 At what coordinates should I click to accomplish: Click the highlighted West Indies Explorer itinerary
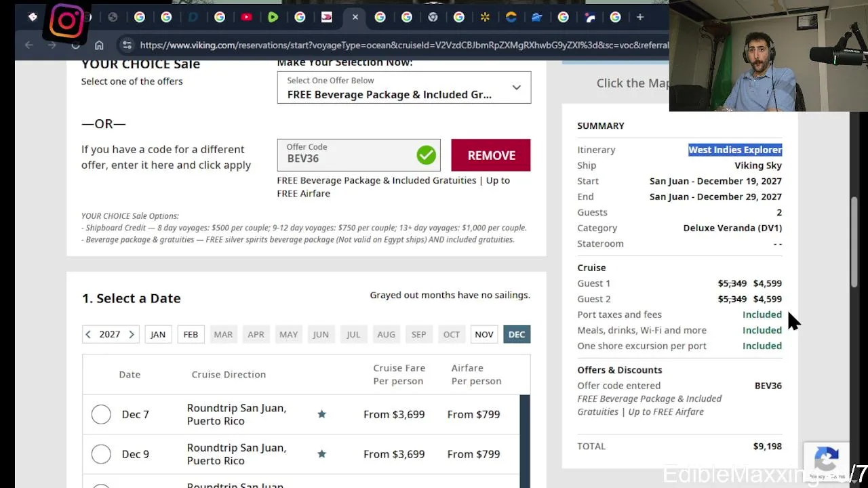coord(735,150)
